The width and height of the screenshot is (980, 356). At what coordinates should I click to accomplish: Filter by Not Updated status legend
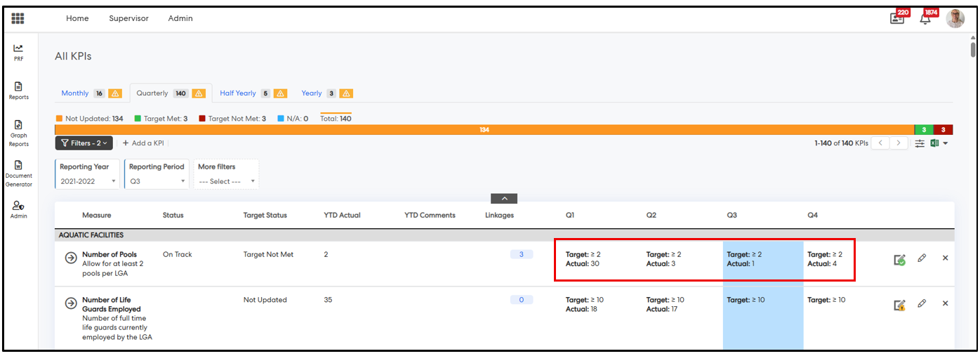[x=89, y=119]
